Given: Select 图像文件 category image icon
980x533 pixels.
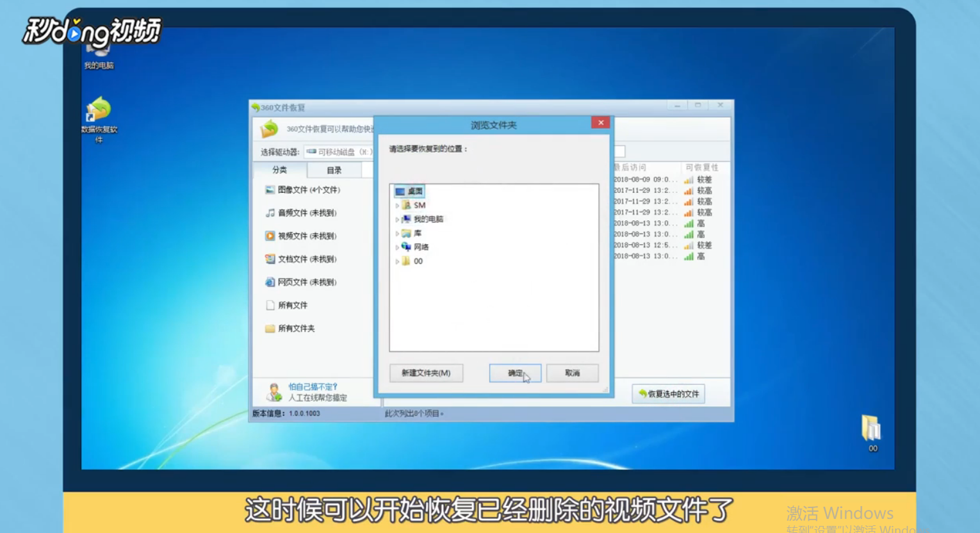Looking at the screenshot, I should pos(270,190).
